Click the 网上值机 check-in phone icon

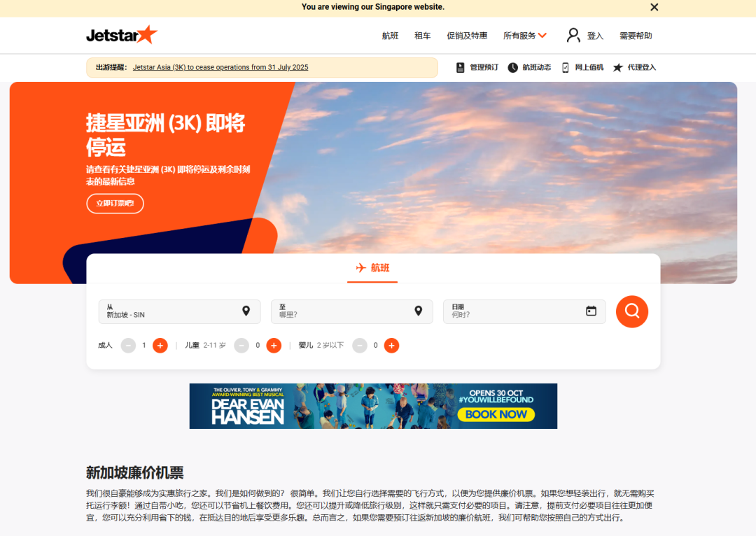pos(566,67)
